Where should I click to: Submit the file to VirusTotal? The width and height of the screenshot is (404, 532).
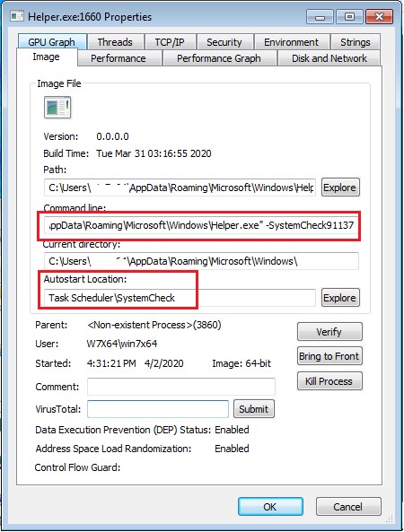click(x=254, y=409)
